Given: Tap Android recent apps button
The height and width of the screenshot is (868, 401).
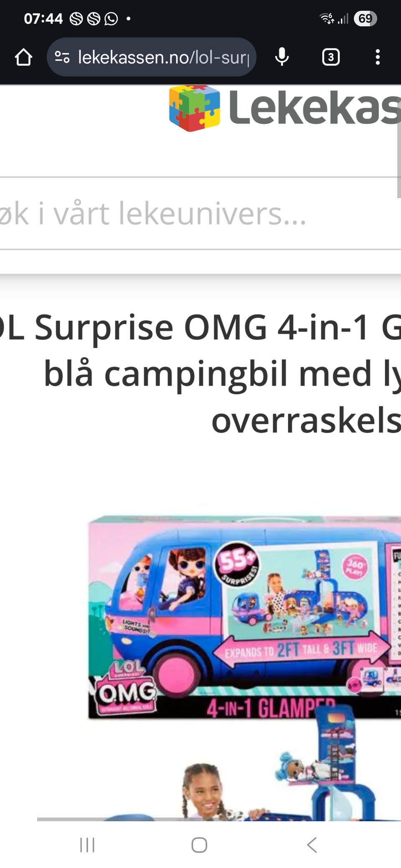Looking at the screenshot, I should tap(87, 845).
